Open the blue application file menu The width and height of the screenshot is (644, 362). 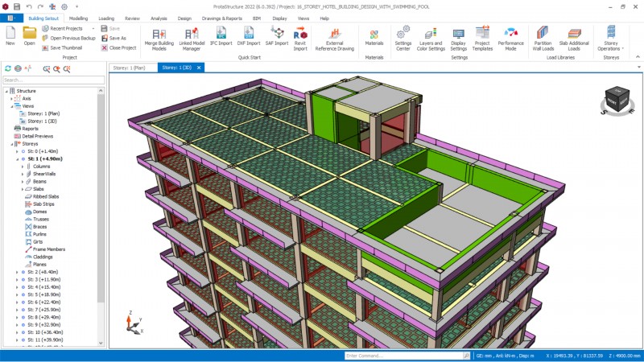point(11,19)
